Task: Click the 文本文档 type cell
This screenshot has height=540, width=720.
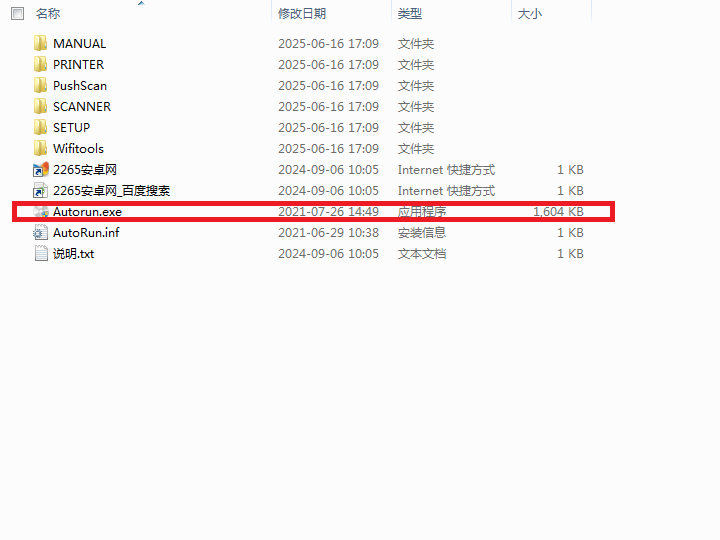Action: click(422, 254)
